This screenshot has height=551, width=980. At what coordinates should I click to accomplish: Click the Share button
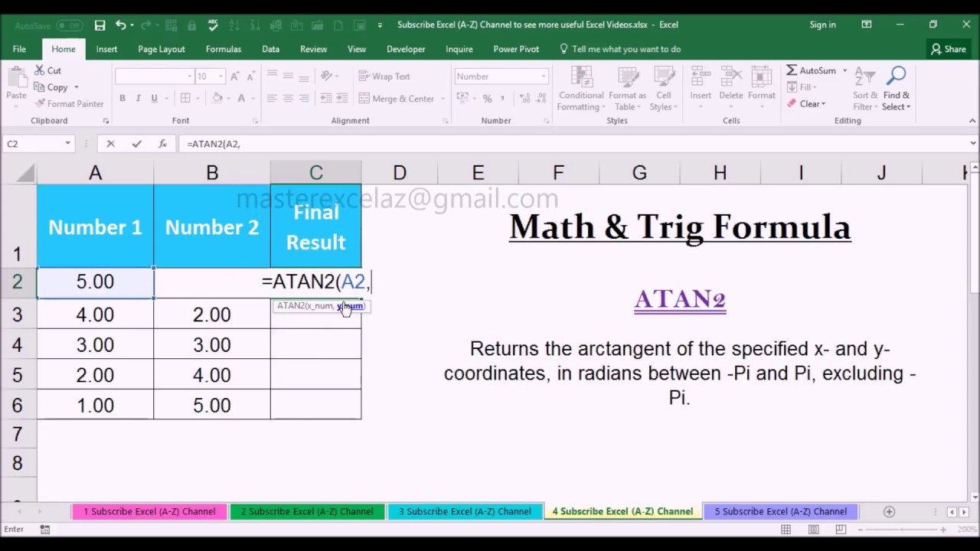948,49
